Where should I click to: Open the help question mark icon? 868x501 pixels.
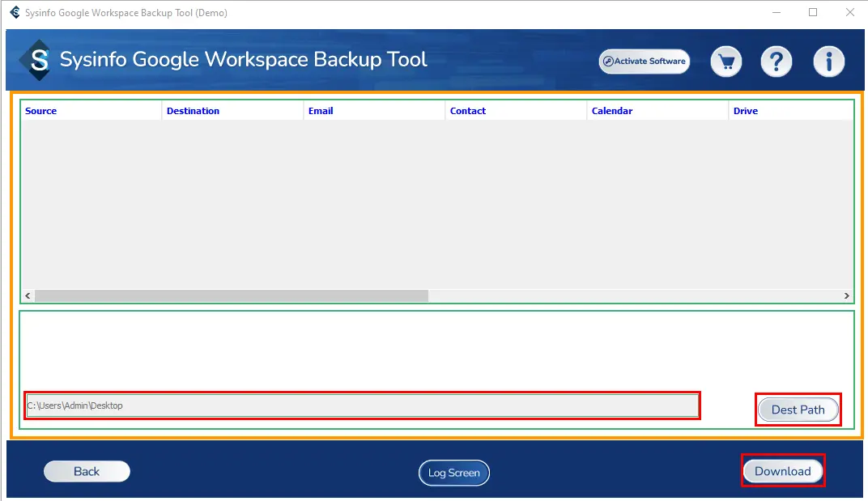(777, 61)
